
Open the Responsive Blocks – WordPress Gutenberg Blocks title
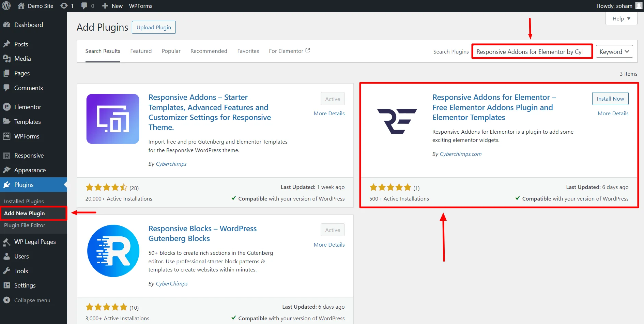pos(202,234)
